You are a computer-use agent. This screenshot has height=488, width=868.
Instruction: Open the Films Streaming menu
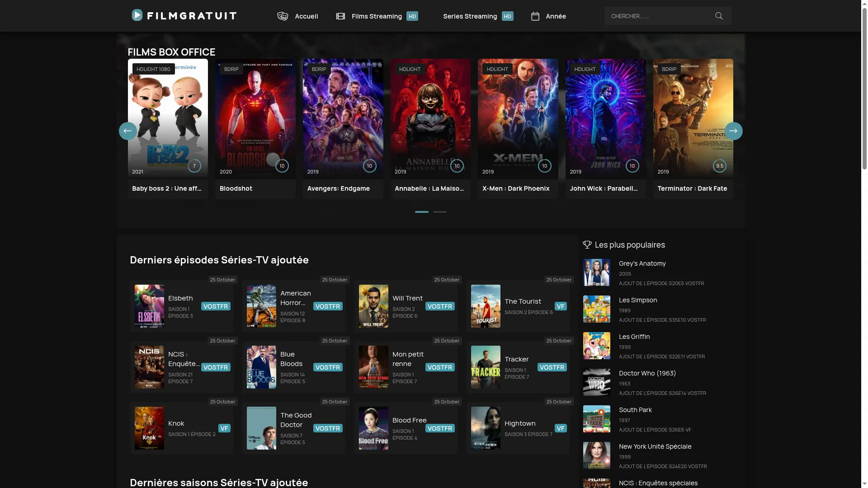pos(377,16)
